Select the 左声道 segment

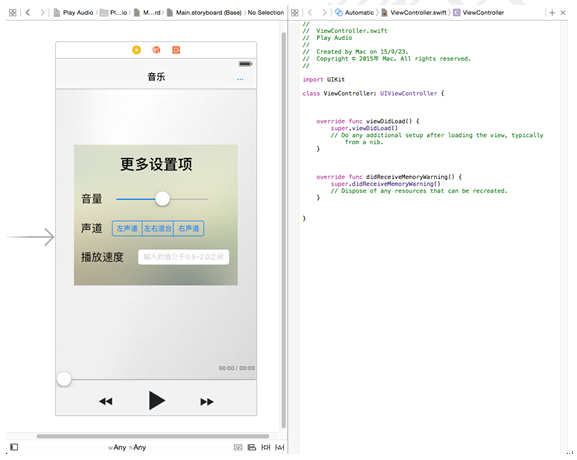[x=127, y=229]
